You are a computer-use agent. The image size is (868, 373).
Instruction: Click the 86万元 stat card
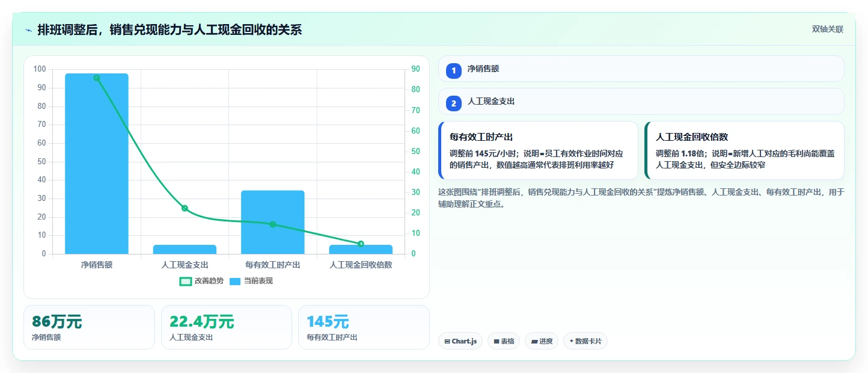89,327
